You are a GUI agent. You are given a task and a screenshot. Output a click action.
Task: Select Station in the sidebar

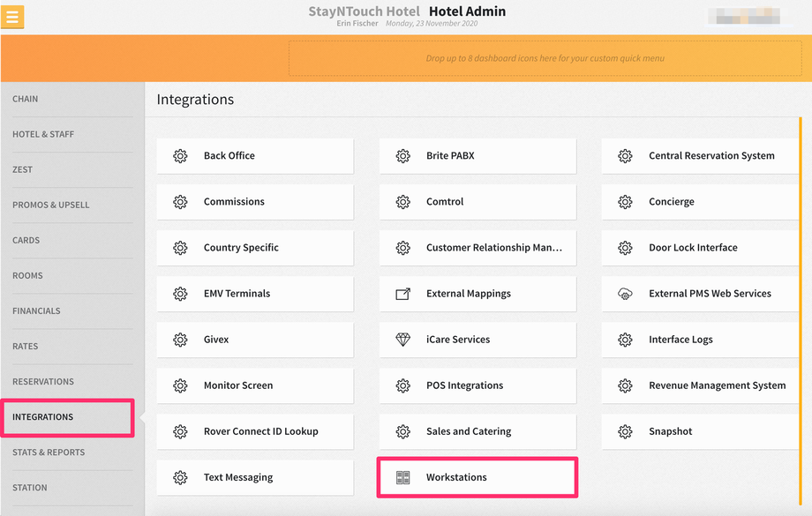(72, 488)
